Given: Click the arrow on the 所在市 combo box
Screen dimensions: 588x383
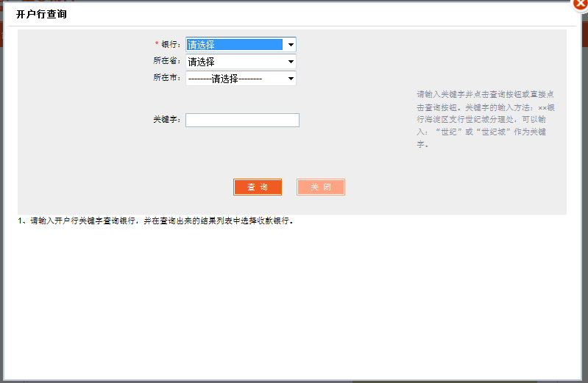Looking at the screenshot, I should 291,79.
